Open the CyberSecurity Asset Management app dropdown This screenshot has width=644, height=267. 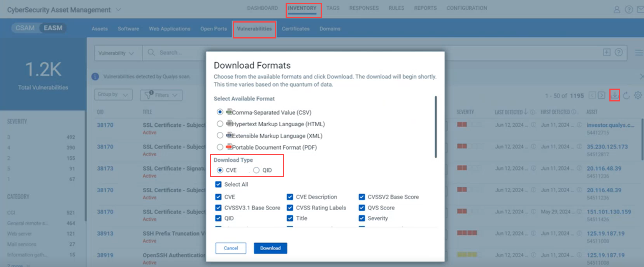click(x=119, y=9)
